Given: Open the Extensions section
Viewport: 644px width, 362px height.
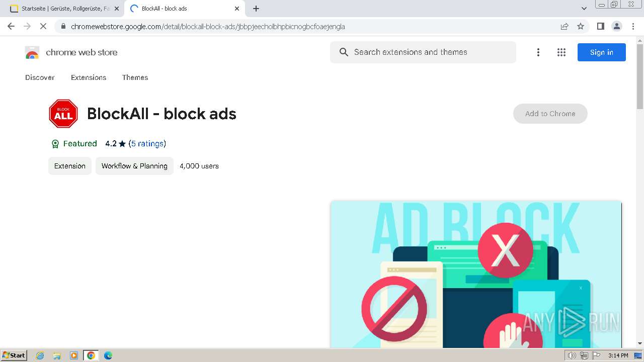Looking at the screenshot, I should point(89,77).
